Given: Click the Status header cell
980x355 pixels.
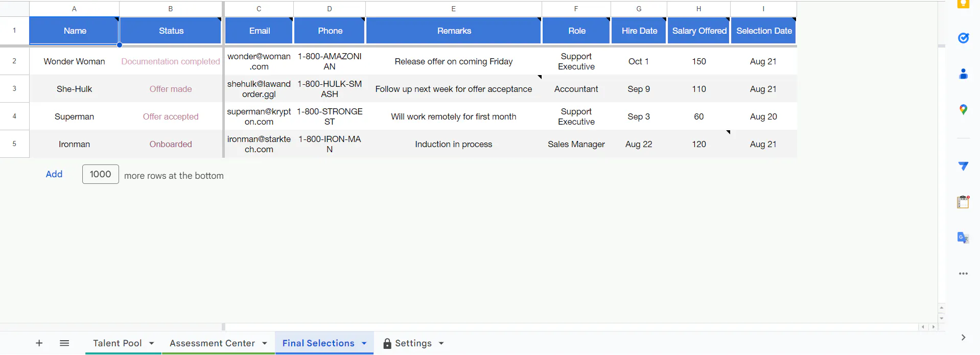Looking at the screenshot, I should click(171, 31).
